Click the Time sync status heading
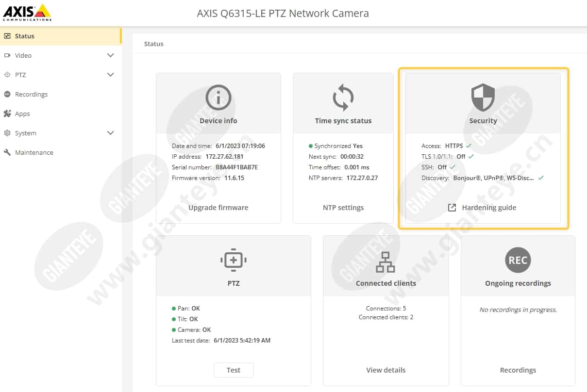This screenshot has height=392, width=587. 343,121
